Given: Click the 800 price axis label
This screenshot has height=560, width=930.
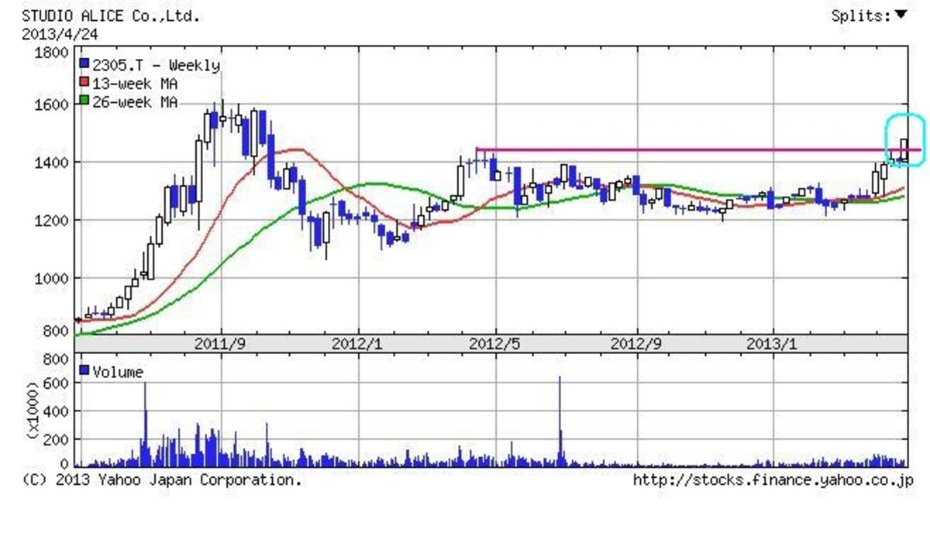Looking at the screenshot, I should [x=56, y=332].
